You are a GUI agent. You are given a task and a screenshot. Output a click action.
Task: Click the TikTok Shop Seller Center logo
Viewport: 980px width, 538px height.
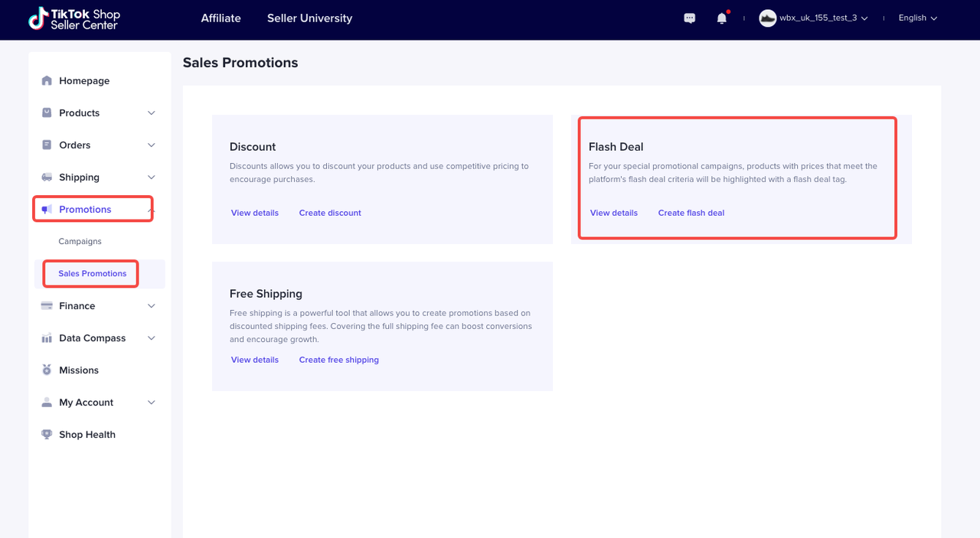74,19
